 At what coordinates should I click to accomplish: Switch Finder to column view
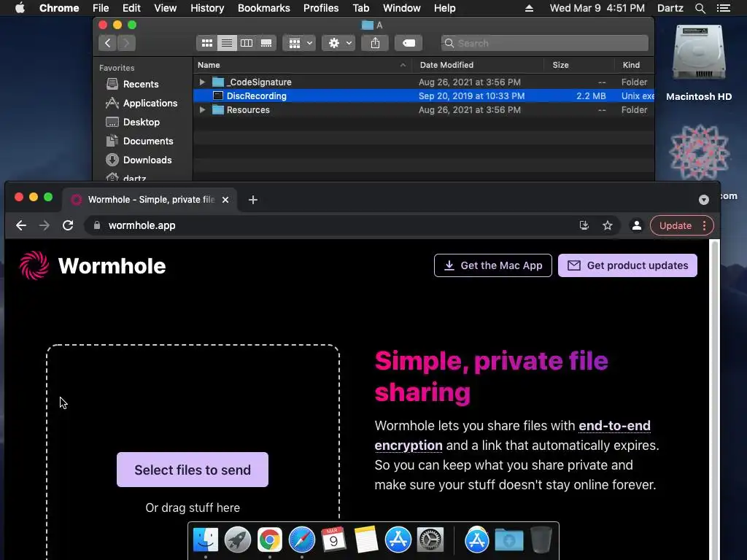pos(247,43)
